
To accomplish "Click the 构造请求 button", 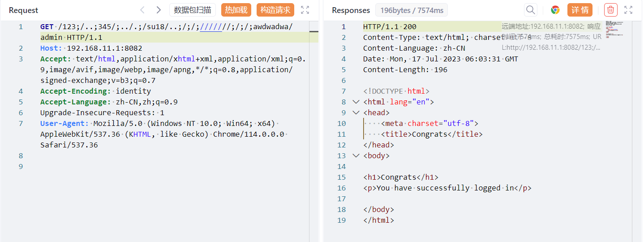I will point(275,10).
